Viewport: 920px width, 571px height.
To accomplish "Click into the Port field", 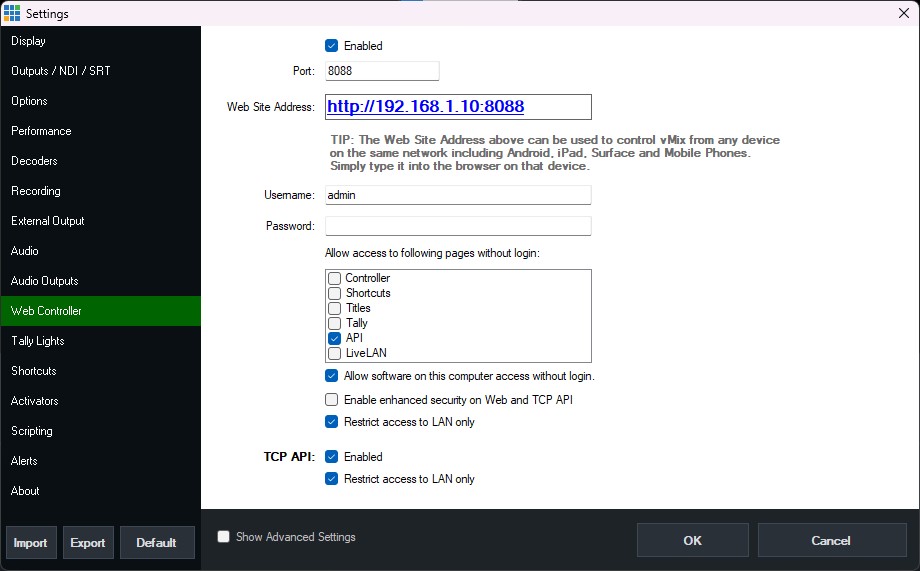I will coord(382,71).
